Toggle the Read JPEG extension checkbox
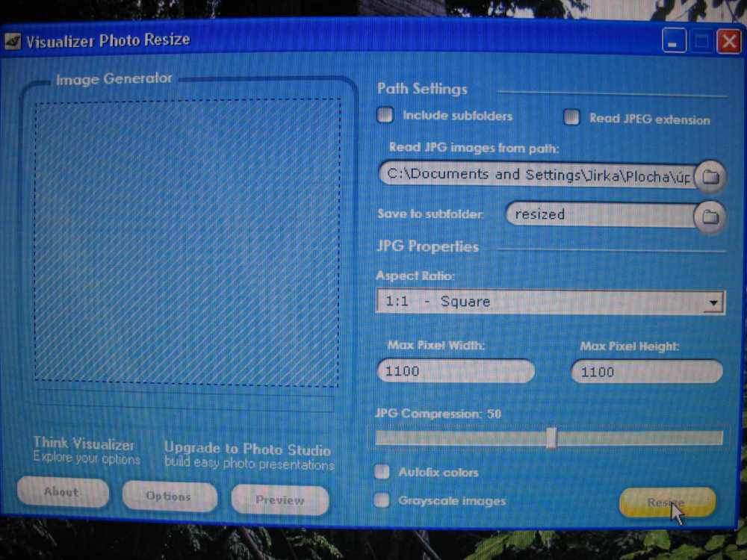The image size is (747, 560). click(572, 118)
